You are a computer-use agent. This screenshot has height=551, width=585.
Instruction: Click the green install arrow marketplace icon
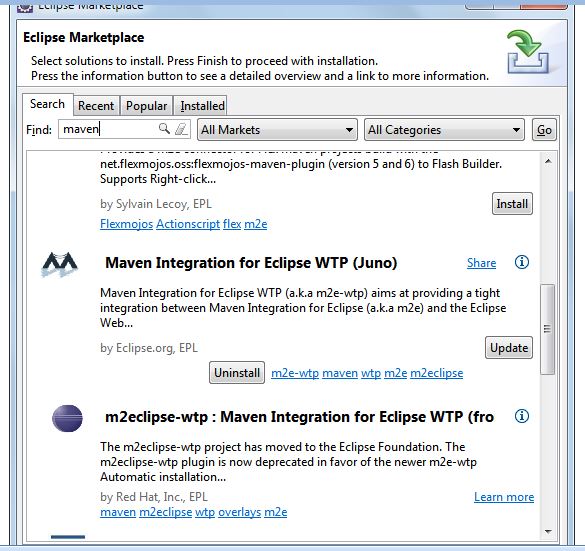click(528, 52)
